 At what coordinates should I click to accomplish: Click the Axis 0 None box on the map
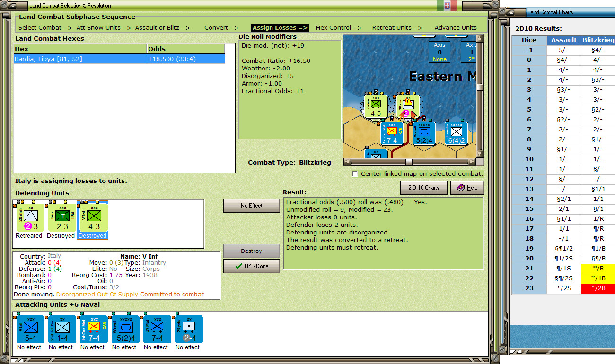pyautogui.click(x=439, y=52)
